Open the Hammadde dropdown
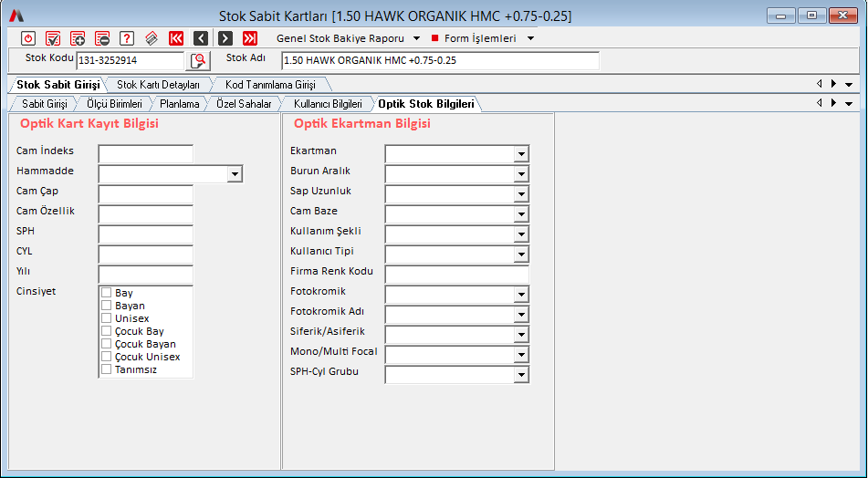Image resolution: width=868 pixels, height=478 pixels. [x=235, y=174]
